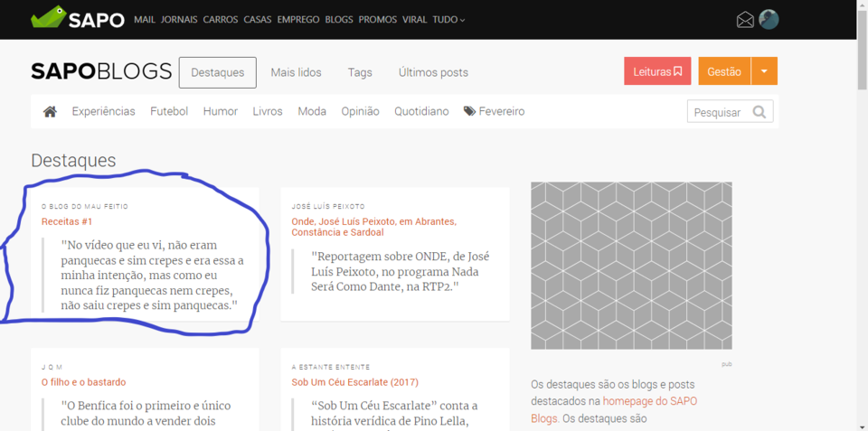
Task: Open the Opinião category
Action: coord(360,112)
